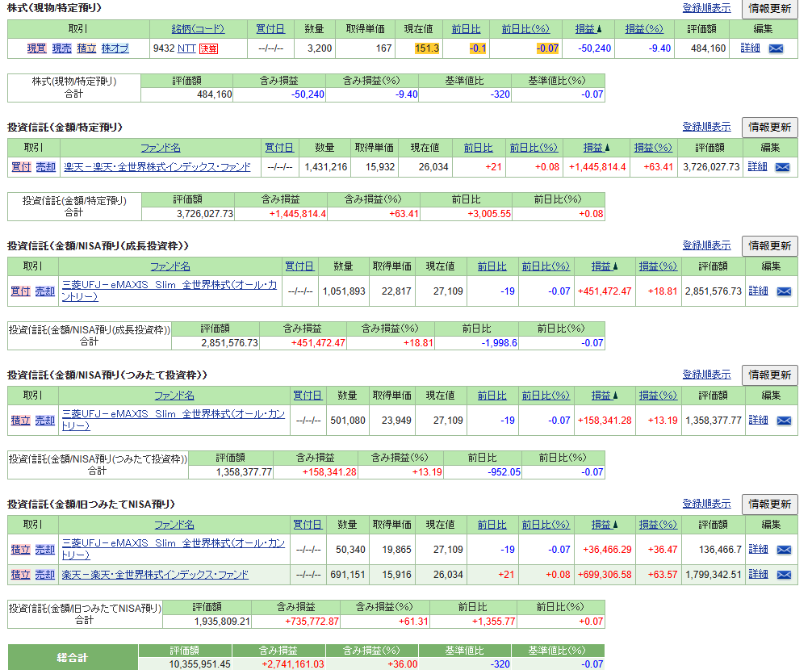Open 楽天・全世界株式インデックス・ファンド link in 旧つみたてNISA section
The width and height of the screenshot is (812, 670).
[x=155, y=575]
